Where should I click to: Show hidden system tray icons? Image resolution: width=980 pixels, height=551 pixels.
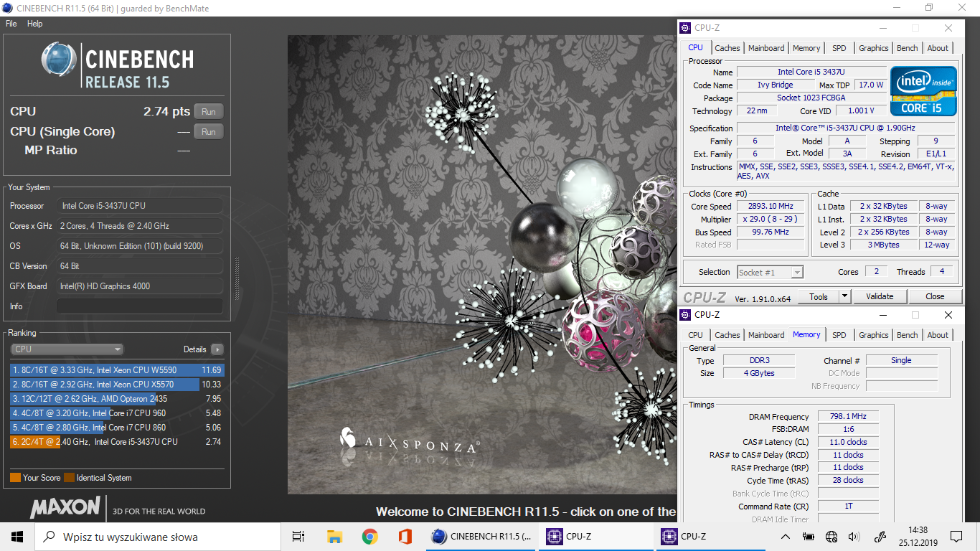pyautogui.click(x=786, y=536)
